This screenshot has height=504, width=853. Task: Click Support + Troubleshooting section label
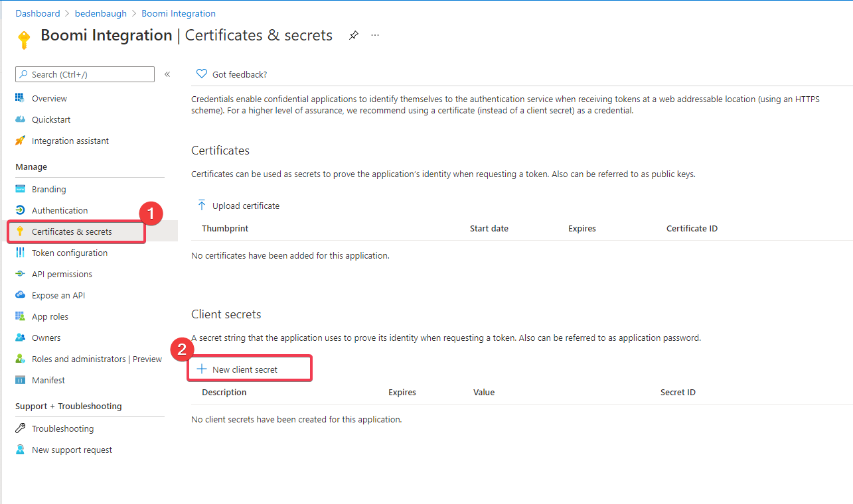coord(68,406)
